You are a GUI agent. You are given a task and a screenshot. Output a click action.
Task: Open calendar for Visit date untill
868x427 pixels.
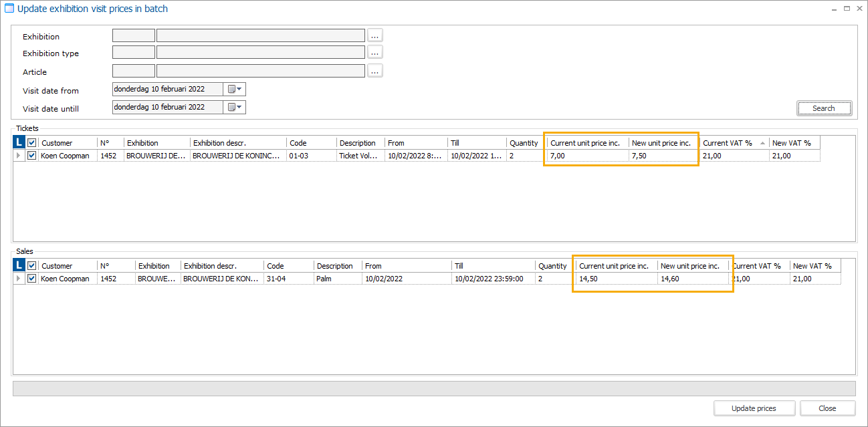(235, 107)
